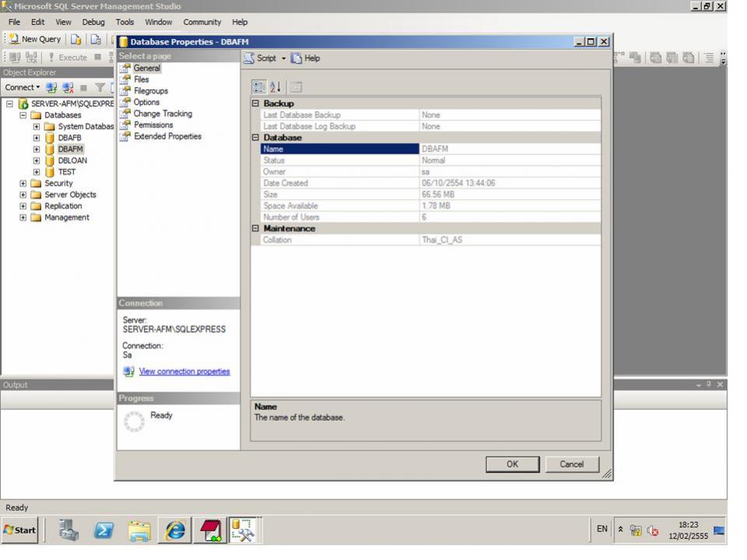Open the View connection properties link
Viewport: 747px width, 560px height.
pyautogui.click(x=184, y=372)
